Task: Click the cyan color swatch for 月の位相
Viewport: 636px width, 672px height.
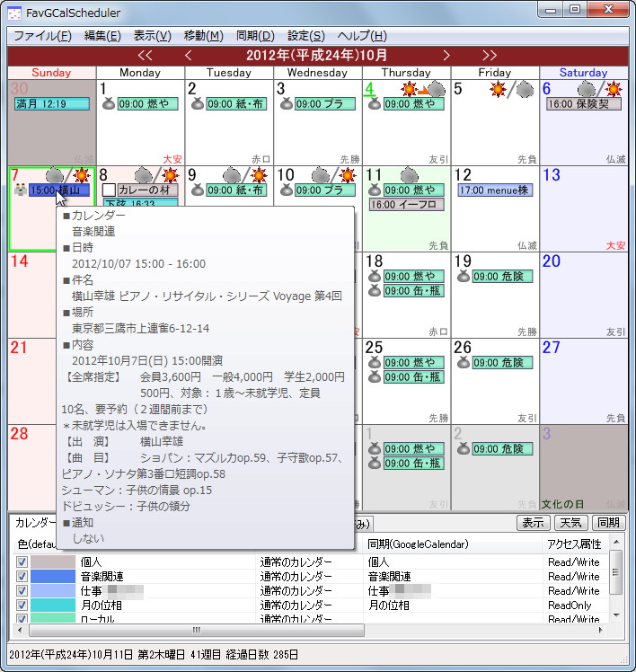Action: pos(53,606)
